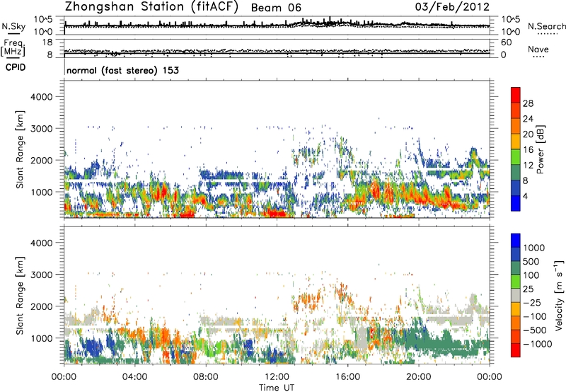This screenshot has width=566, height=392.
Task: Click the Velocity [m s-1] colorbar label
Action: (559, 295)
